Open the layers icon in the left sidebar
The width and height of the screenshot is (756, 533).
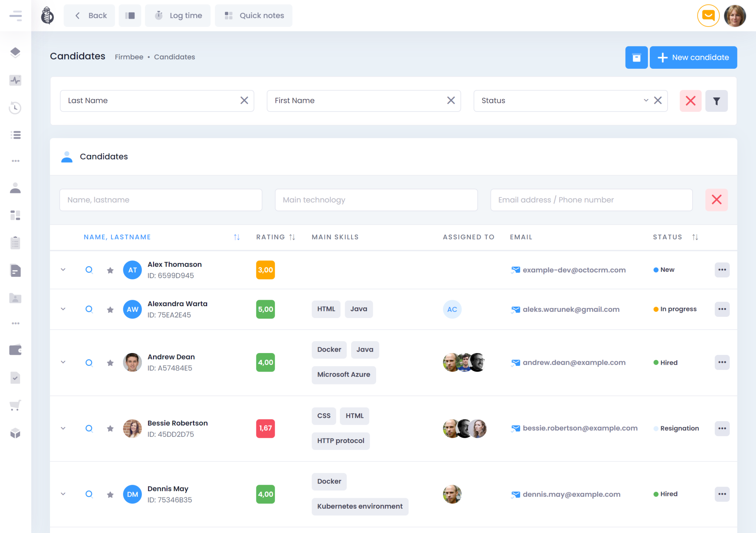click(15, 52)
